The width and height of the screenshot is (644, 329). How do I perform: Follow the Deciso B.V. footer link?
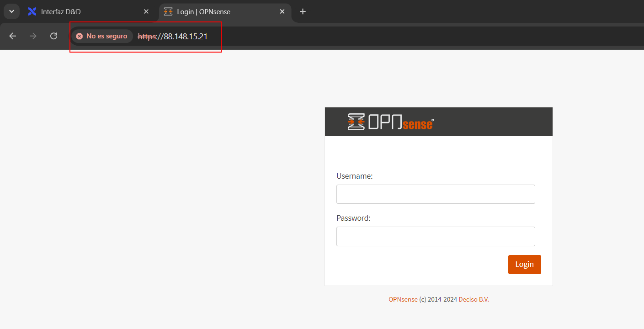pyautogui.click(x=474, y=300)
